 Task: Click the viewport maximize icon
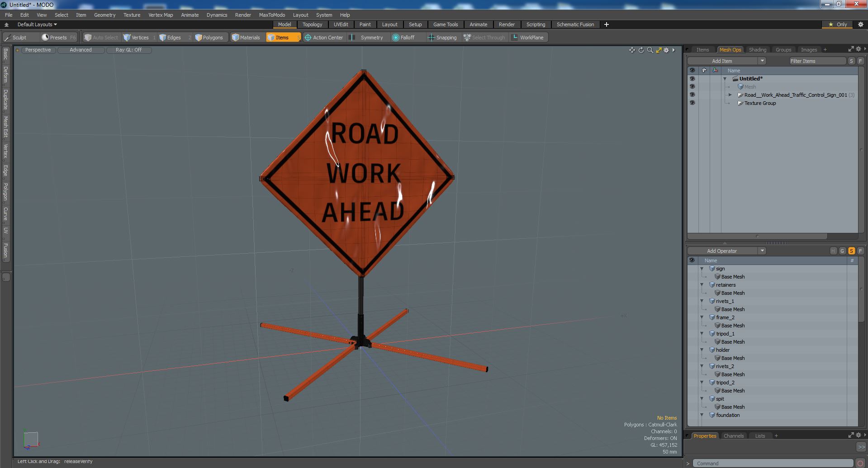659,50
